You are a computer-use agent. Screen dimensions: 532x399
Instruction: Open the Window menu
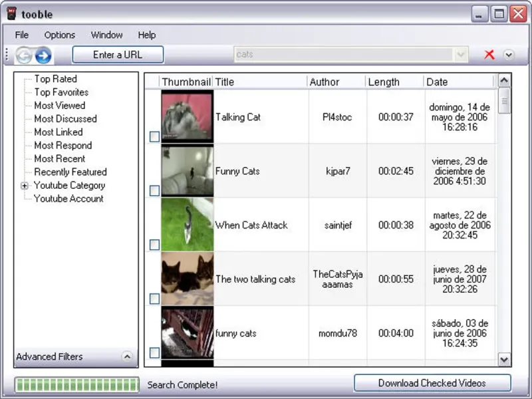point(106,35)
